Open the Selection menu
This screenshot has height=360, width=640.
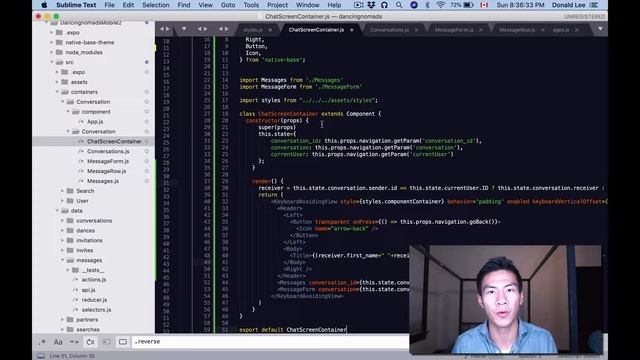tap(156, 5)
